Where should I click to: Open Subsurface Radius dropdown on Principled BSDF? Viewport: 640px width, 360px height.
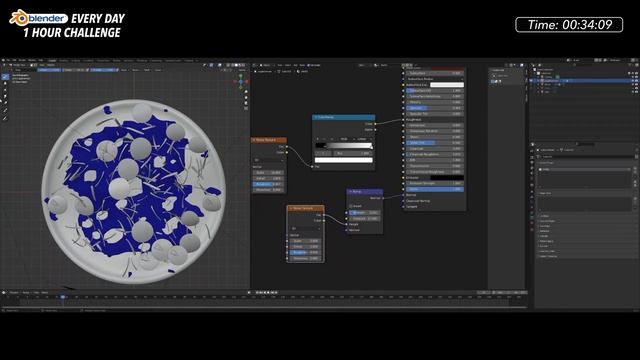click(435, 79)
